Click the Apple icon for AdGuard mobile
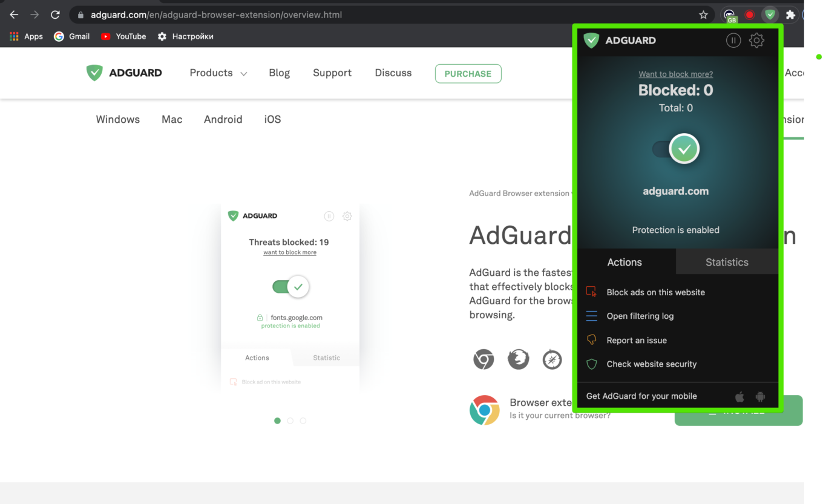 [x=739, y=397]
